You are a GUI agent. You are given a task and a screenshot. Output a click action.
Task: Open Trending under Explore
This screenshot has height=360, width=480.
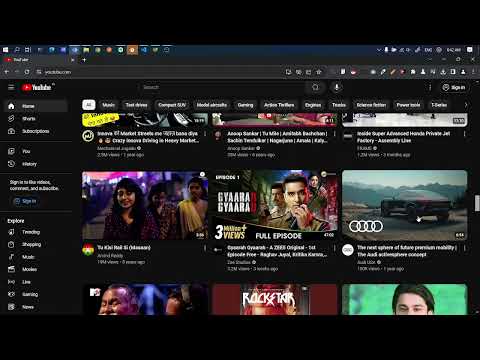(36, 232)
